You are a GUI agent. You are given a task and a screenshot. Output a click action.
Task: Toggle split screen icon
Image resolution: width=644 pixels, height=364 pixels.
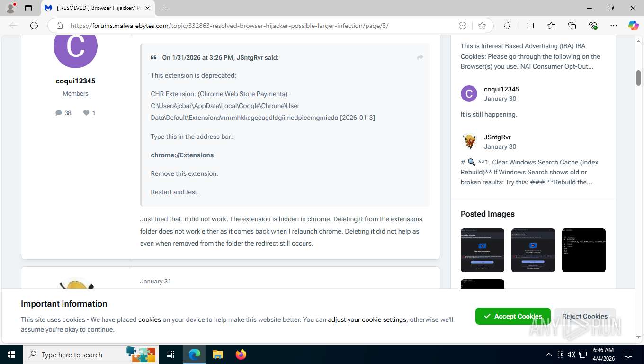click(530, 26)
